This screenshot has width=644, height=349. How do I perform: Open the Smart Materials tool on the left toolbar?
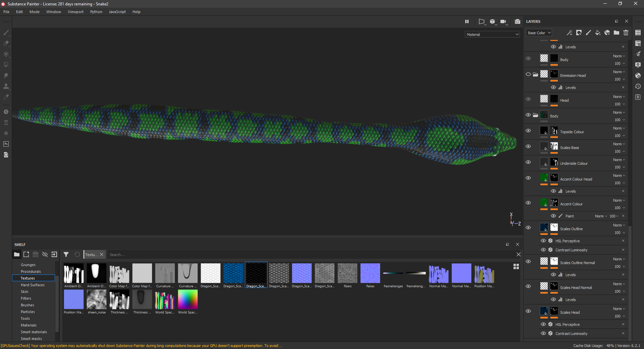pyautogui.click(x=6, y=112)
